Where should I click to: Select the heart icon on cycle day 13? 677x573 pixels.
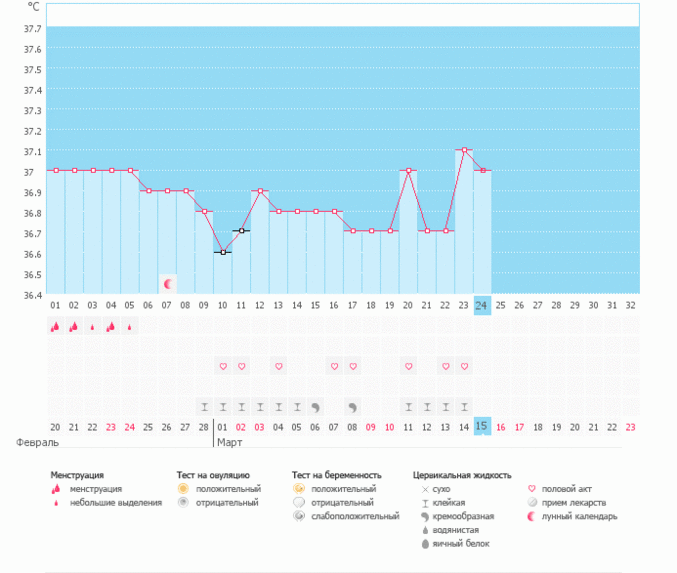coord(279,367)
